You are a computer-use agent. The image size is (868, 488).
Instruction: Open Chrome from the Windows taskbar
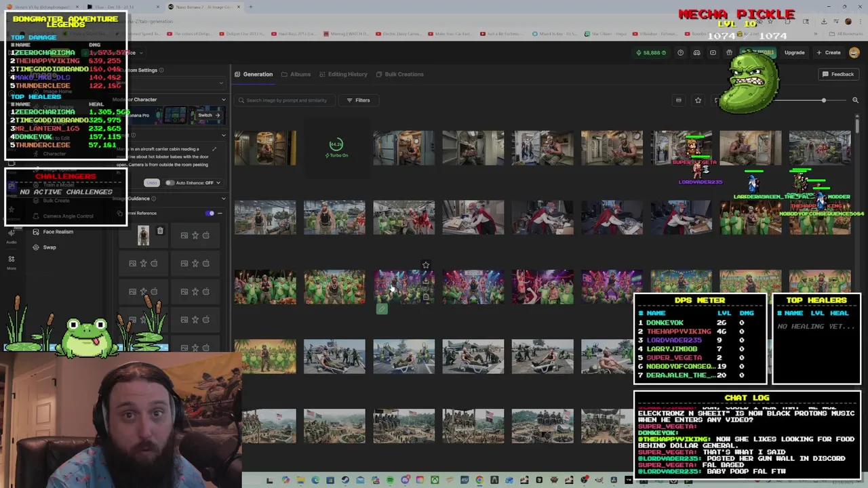pos(479,481)
